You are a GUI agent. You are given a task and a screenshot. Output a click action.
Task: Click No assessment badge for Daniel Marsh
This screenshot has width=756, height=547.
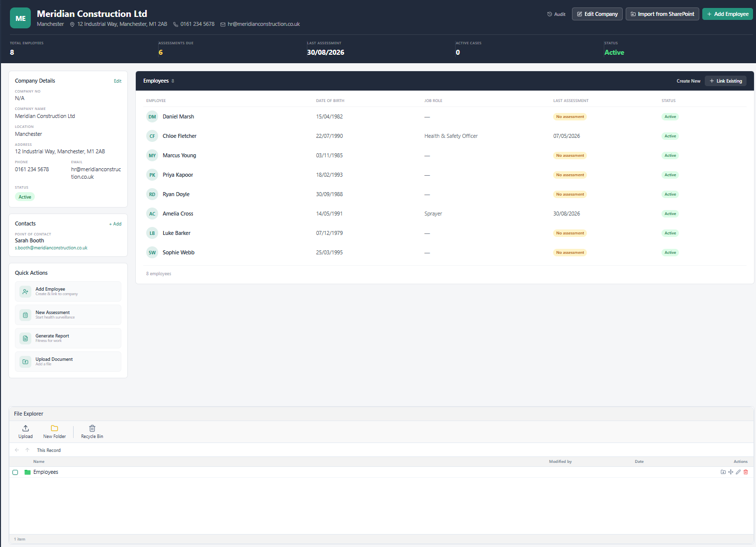(x=570, y=117)
